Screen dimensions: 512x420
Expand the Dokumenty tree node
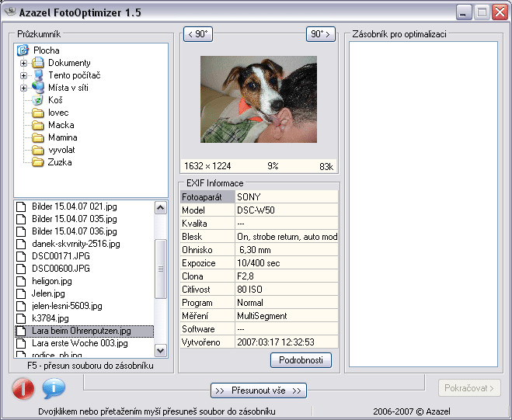click(x=23, y=63)
